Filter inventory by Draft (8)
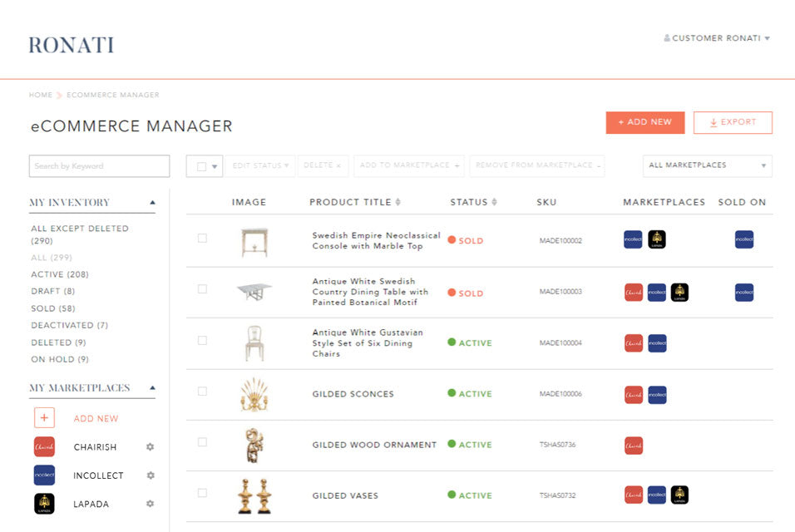 pos(52,291)
